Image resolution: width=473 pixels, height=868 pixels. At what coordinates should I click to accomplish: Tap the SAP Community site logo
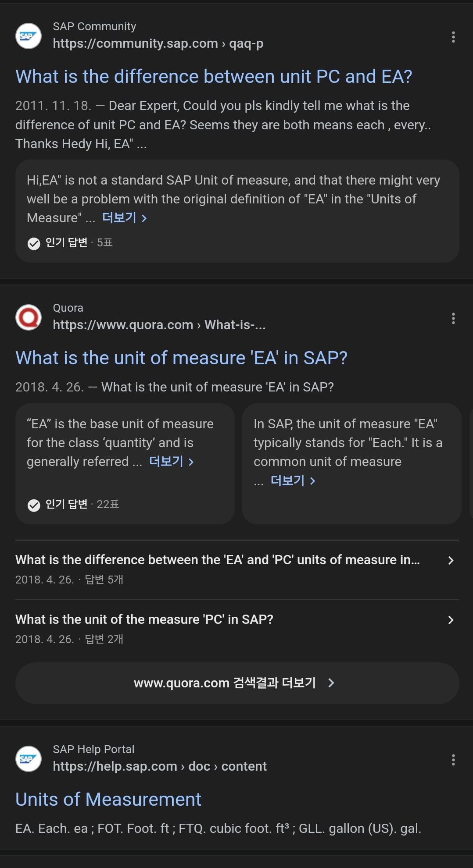(x=29, y=36)
